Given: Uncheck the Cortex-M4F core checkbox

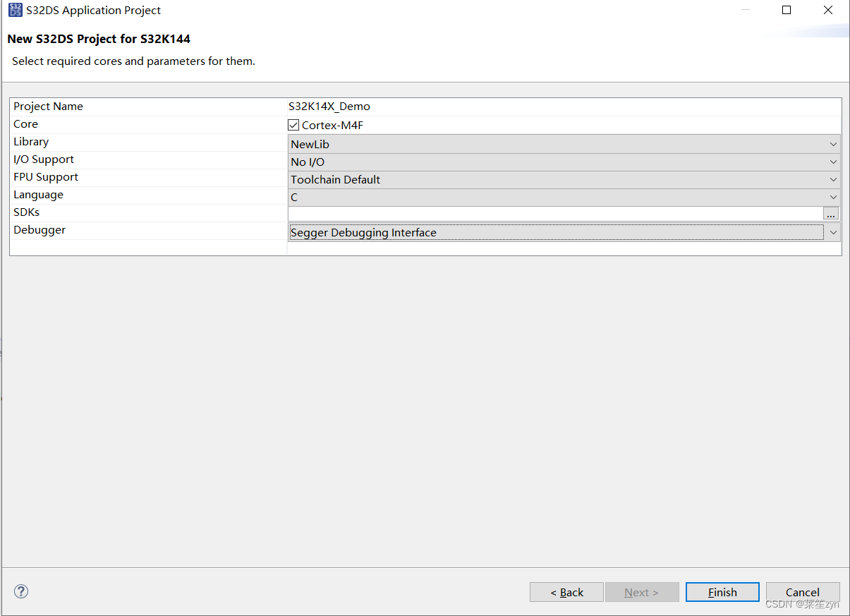Looking at the screenshot, I should coord(293,126).
